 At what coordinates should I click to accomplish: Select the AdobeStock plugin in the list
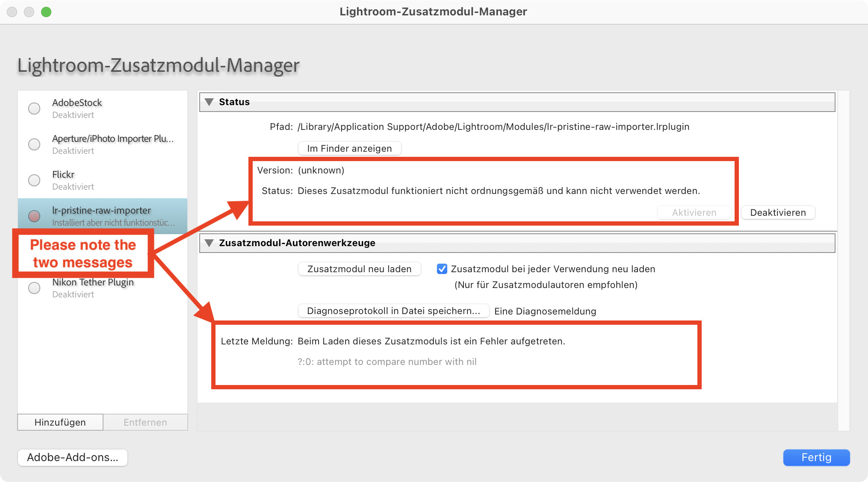point(103,109)
